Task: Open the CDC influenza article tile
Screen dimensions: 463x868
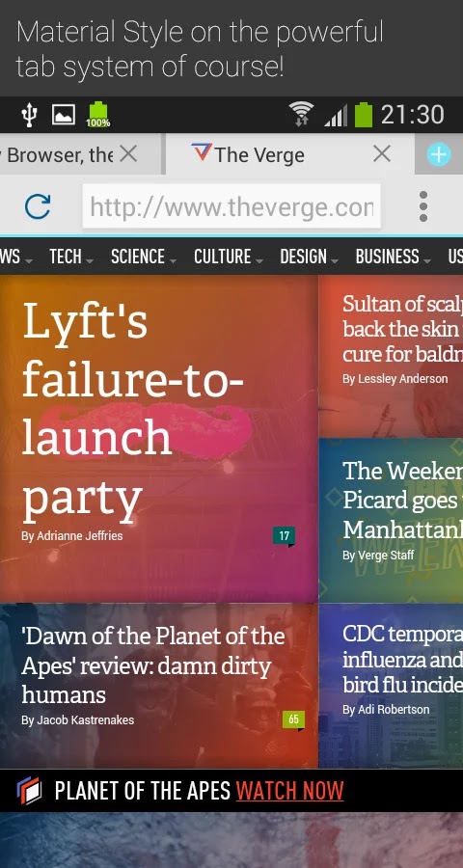Action: coord(391,686)
